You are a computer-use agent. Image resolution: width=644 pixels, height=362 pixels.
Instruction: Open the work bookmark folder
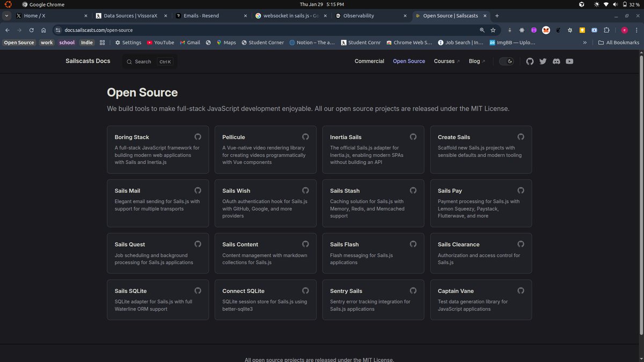click(47, 42)
